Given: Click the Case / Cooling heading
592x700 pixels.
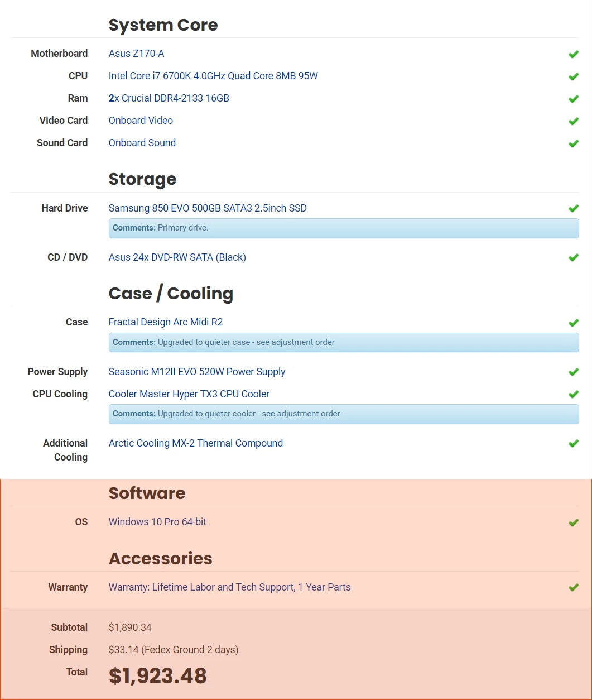Looking at the screenshot, I should (x=171, y=294).
